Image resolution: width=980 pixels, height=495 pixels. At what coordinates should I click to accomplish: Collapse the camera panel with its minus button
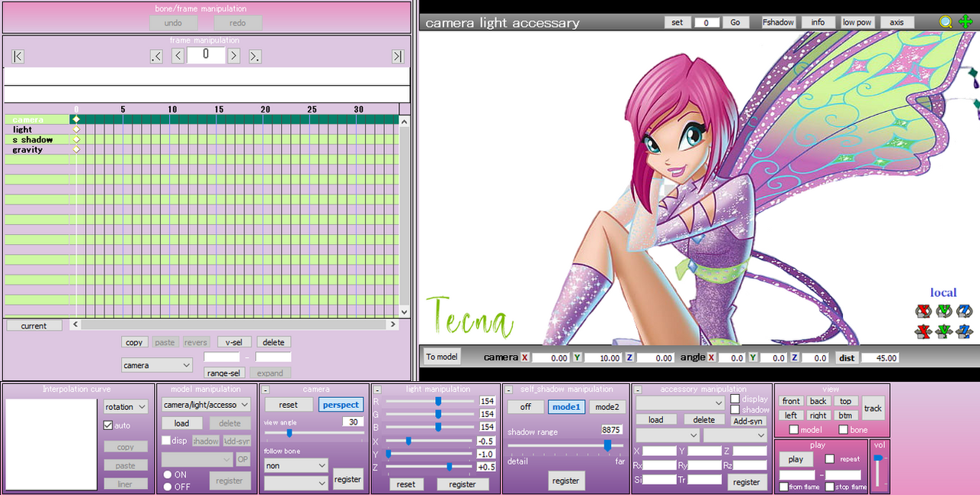tap(266, 390)
